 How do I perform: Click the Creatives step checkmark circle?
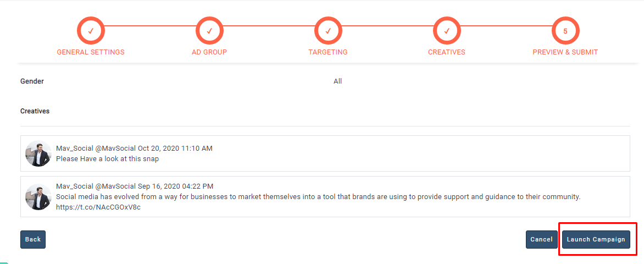(x=447, y=31)
